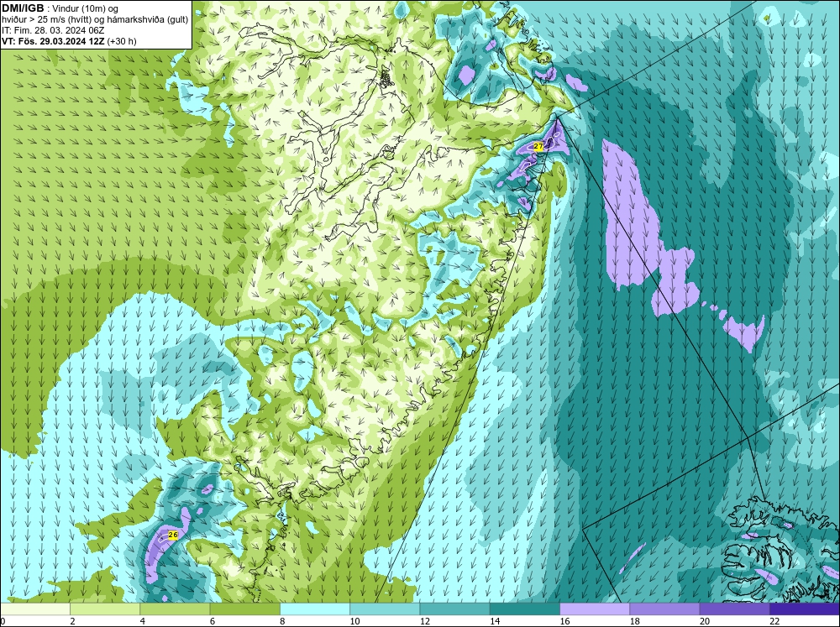Click the yellow max gust marker 26

click(x=172, y=535)
